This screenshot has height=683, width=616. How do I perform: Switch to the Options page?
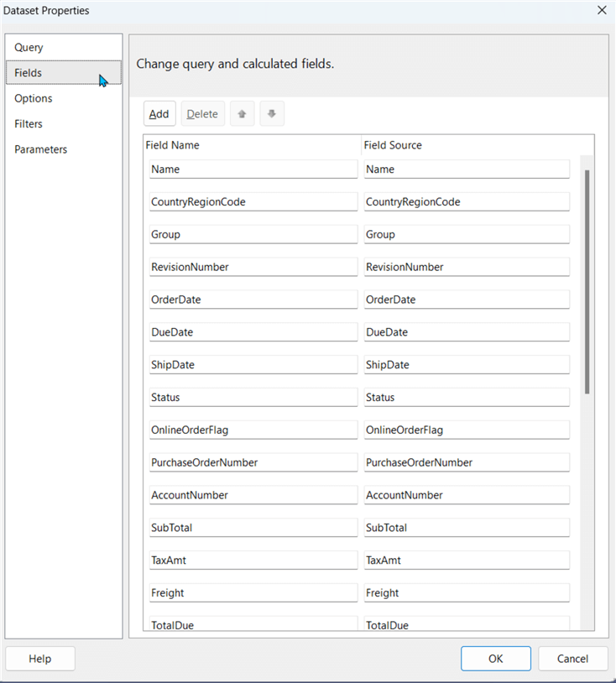34,98
